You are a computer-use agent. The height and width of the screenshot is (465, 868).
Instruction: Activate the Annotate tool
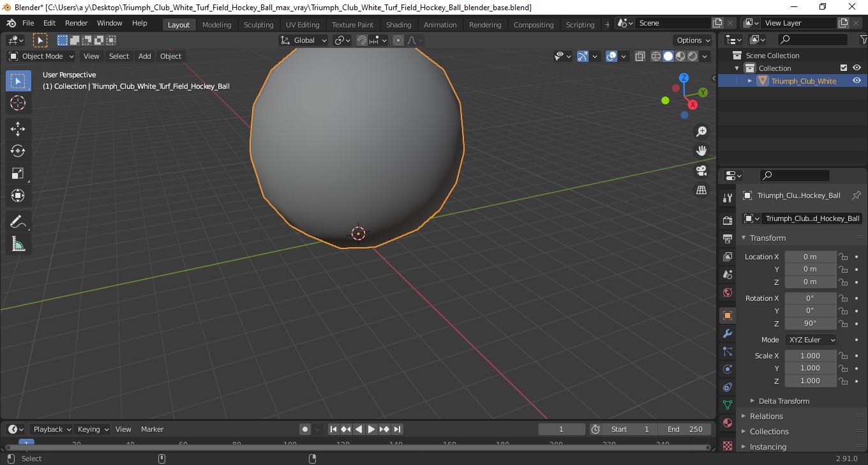point(18,222)
